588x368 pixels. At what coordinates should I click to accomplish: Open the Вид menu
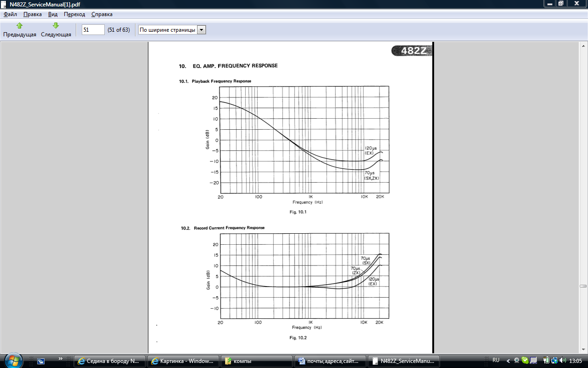[x=53, y=14]
